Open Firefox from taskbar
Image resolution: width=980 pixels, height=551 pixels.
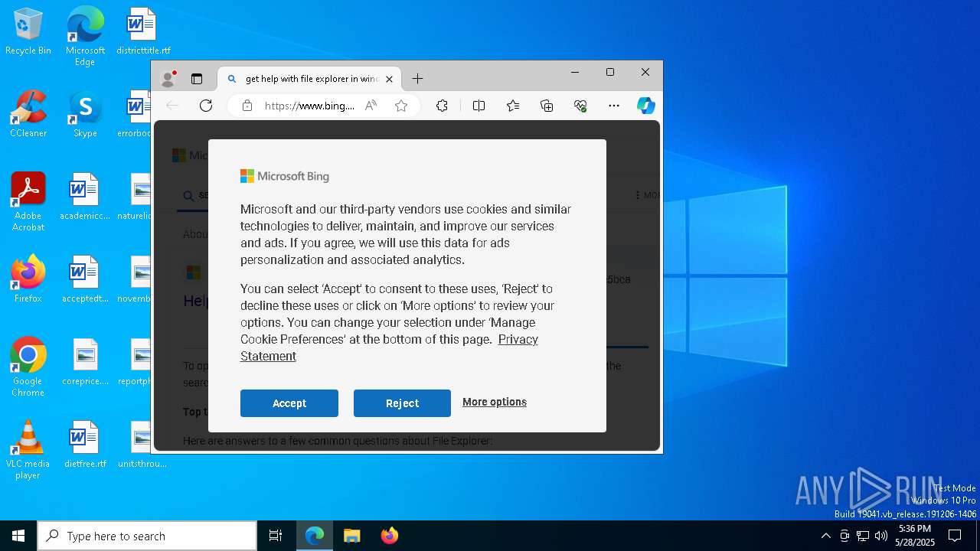tap(390, 536)
